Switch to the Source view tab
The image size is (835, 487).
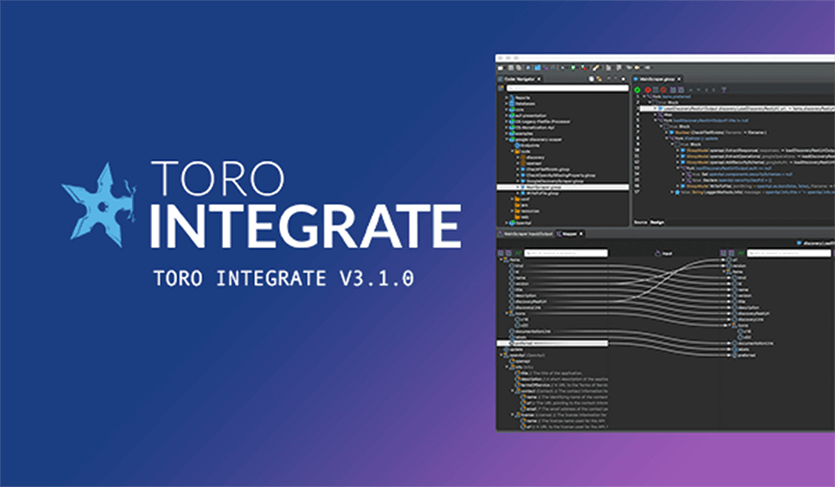641,222
